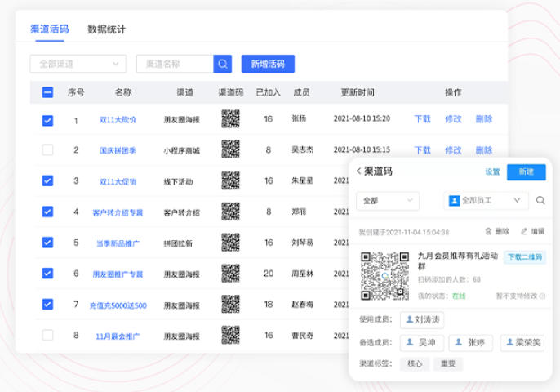Image resolution: width=560 pixels, height=392 pixels.
Task: Uncheck checkbox for row 5 当季新品推广
Action: coord(47,243)
